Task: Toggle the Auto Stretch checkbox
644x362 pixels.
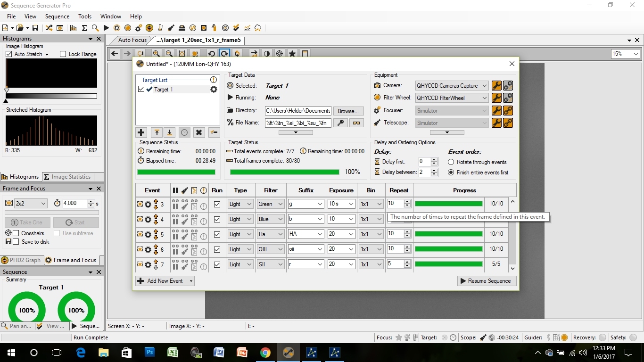Action: [9, 54]
